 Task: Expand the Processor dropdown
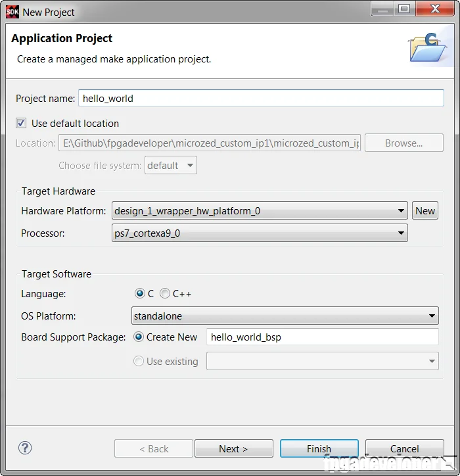(x=260, y=233)
